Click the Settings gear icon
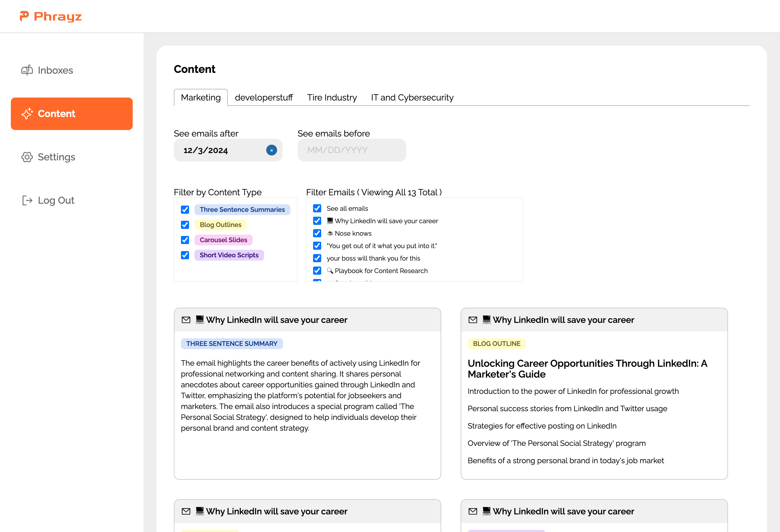780x532 pixels. click(27, 157)
